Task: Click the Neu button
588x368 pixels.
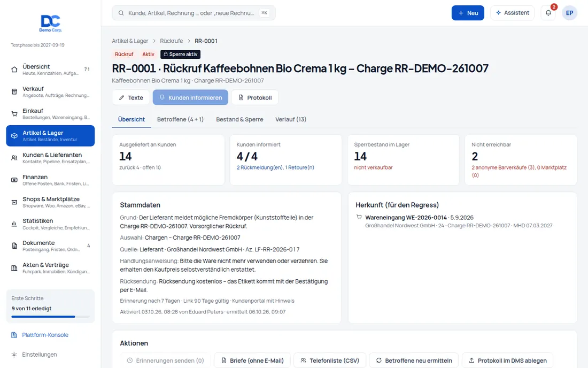Action: tap(468, 13)
